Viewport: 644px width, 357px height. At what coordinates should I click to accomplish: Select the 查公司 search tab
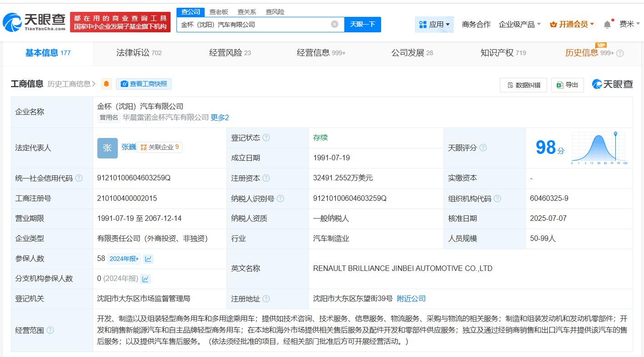pyautogui.click(x=191, y=12)
